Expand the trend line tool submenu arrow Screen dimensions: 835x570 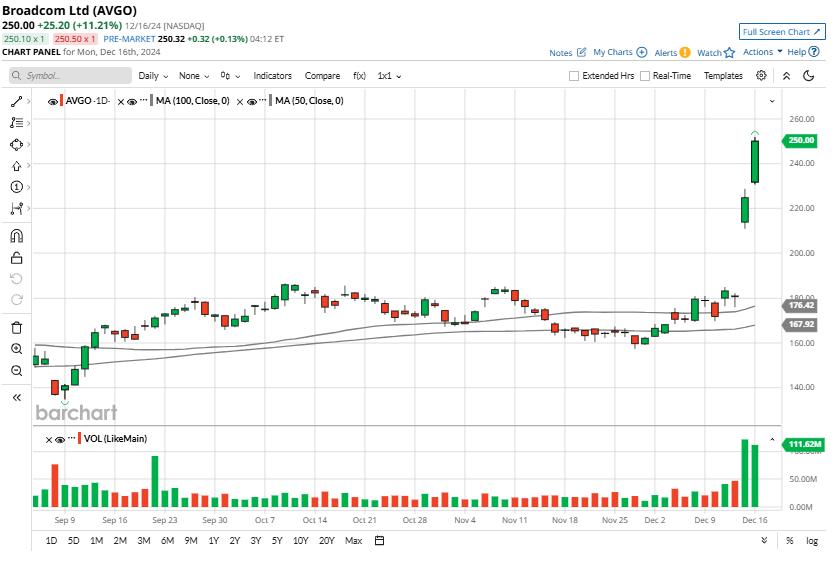click(x=28, y=101)
